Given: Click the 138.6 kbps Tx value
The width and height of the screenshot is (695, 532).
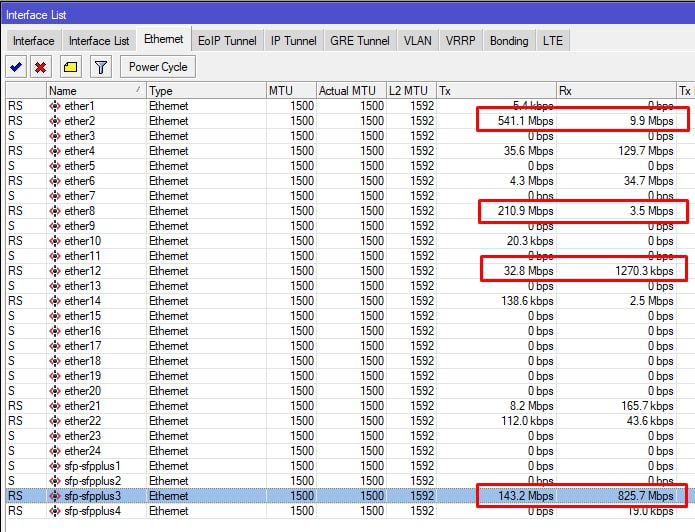Looking at the screenshot, I should (x=527, y=301).
